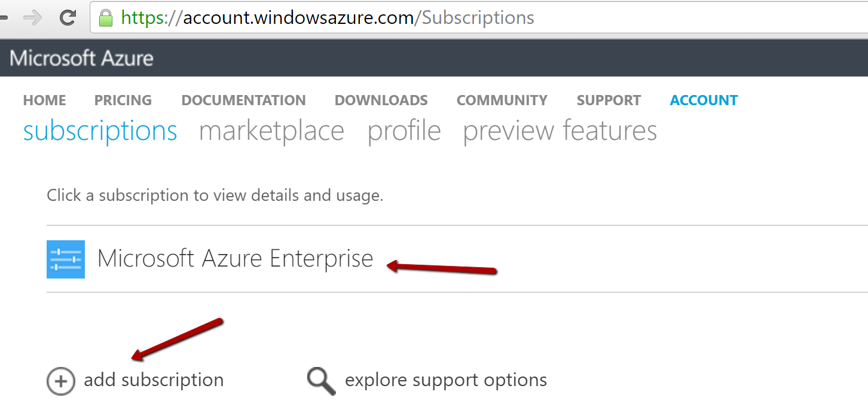The image size is (868, 413).
Task: Click the blue sliders subscription icon
Action: click(x=66, y=259)
